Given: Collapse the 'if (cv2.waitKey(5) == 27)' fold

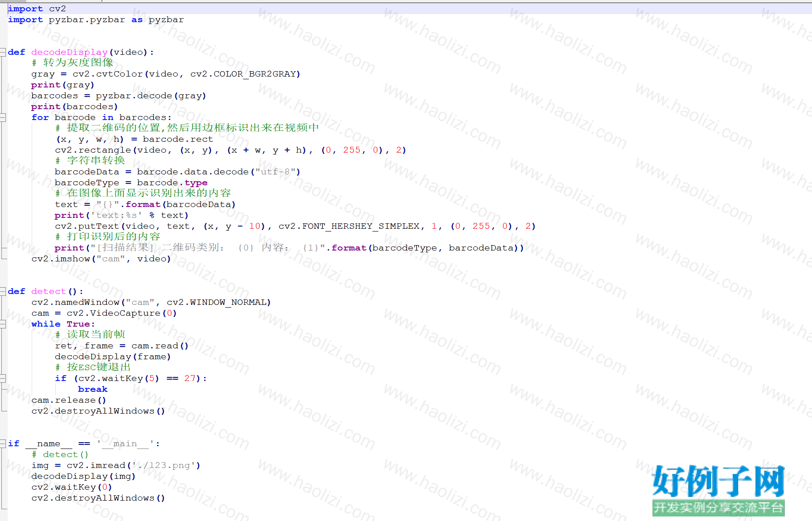Looking at the screenshot, I should pyautogui.click(x=3, y=378).
